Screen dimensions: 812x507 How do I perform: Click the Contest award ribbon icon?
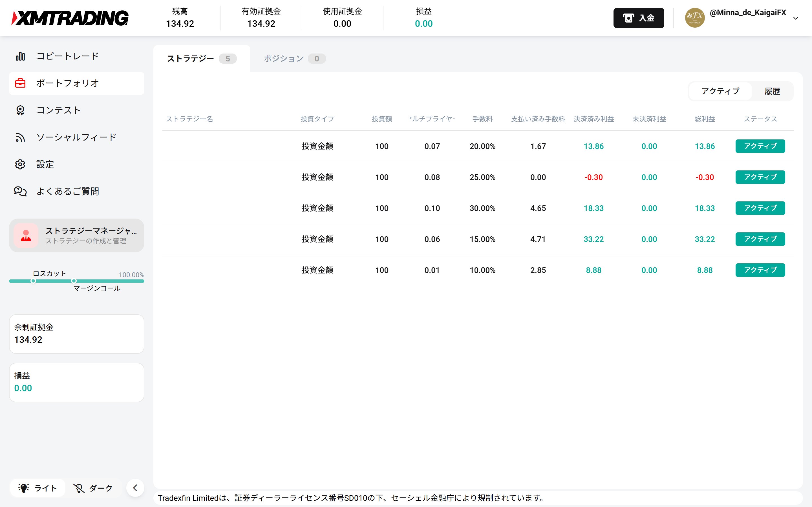click(20, 110)
